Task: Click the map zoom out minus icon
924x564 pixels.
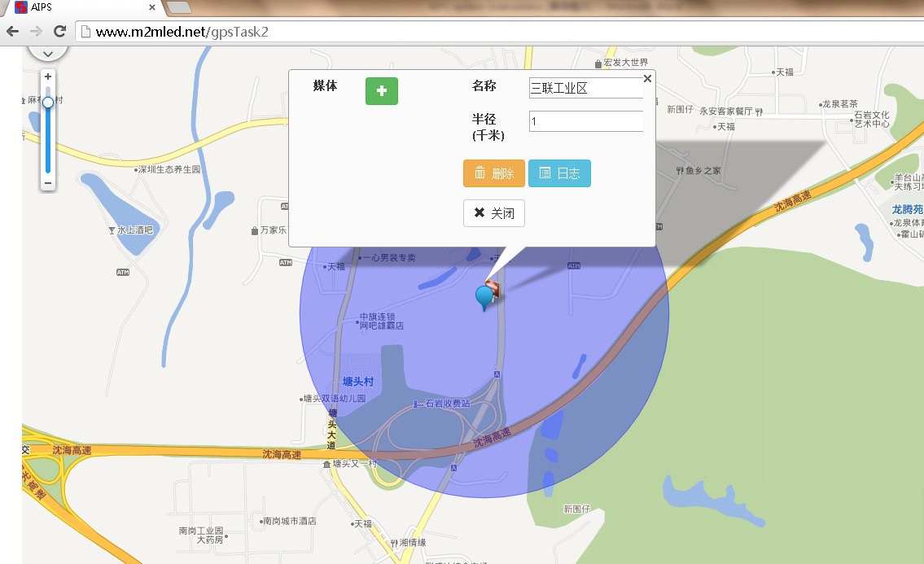Action: (x=48, y=183)
